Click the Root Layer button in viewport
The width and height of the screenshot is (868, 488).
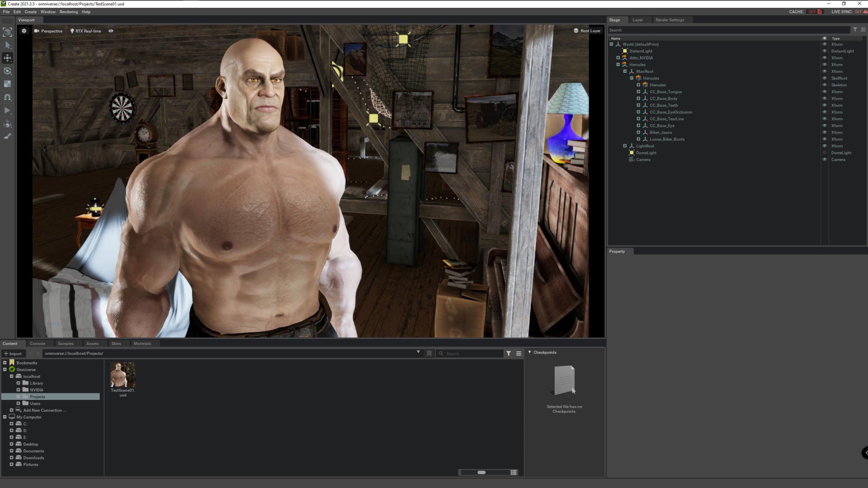587,31
